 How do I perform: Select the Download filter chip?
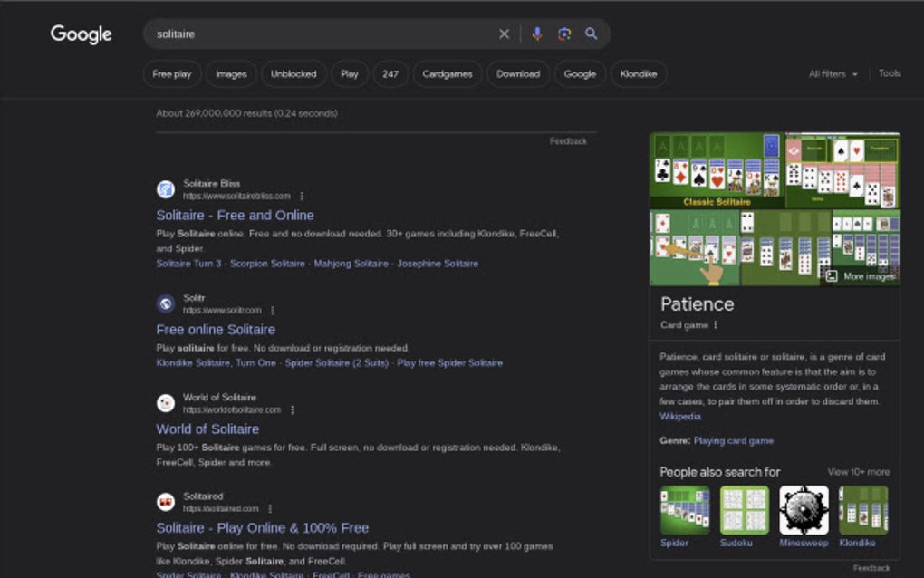pos(518,74)
